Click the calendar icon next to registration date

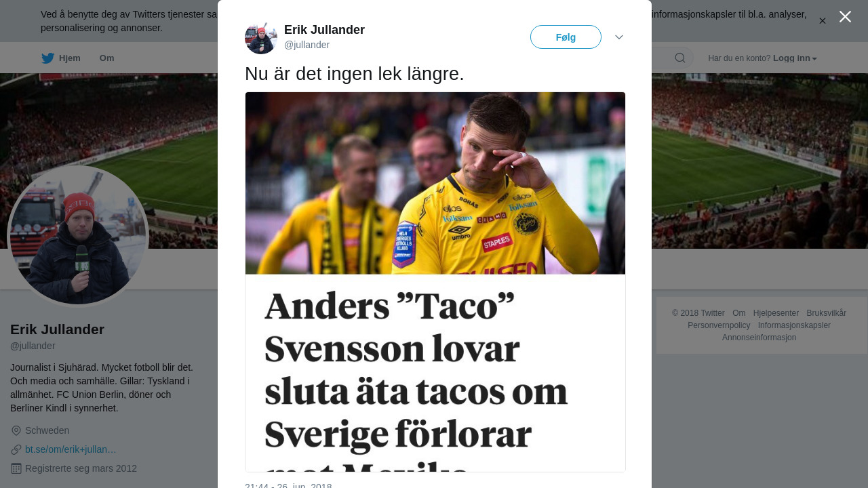coord(16,468)
